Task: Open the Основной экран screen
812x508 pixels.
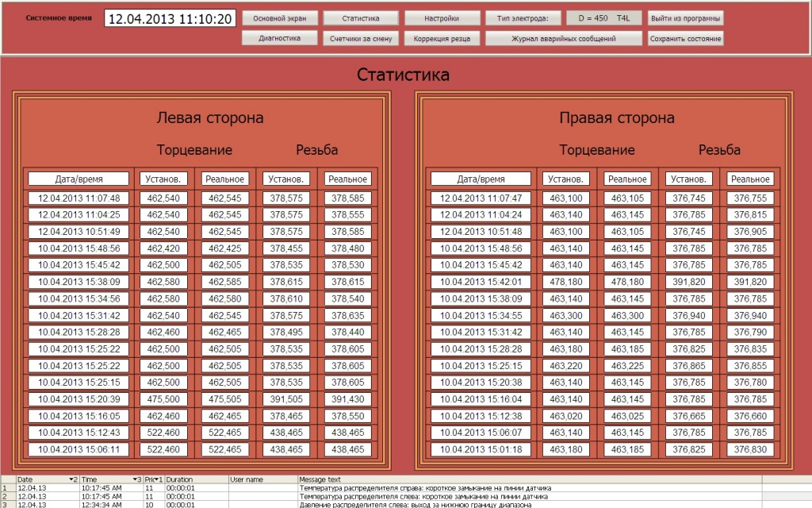Action: point(278,18)
